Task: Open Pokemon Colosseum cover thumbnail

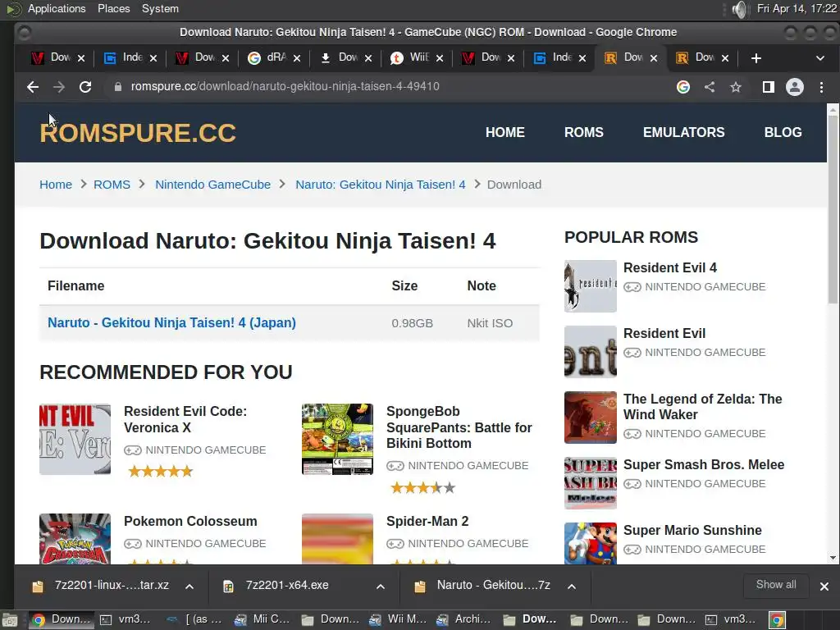Action: 75,539
